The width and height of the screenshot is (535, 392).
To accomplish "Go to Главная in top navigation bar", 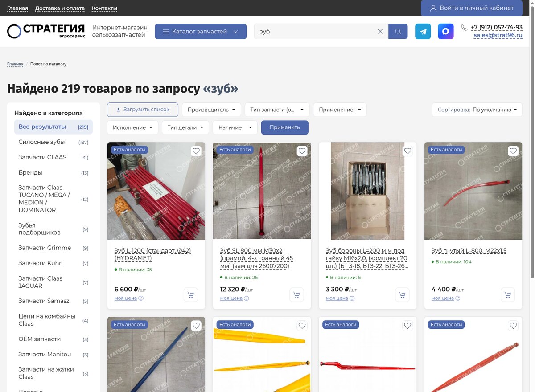I will point(17,8).
